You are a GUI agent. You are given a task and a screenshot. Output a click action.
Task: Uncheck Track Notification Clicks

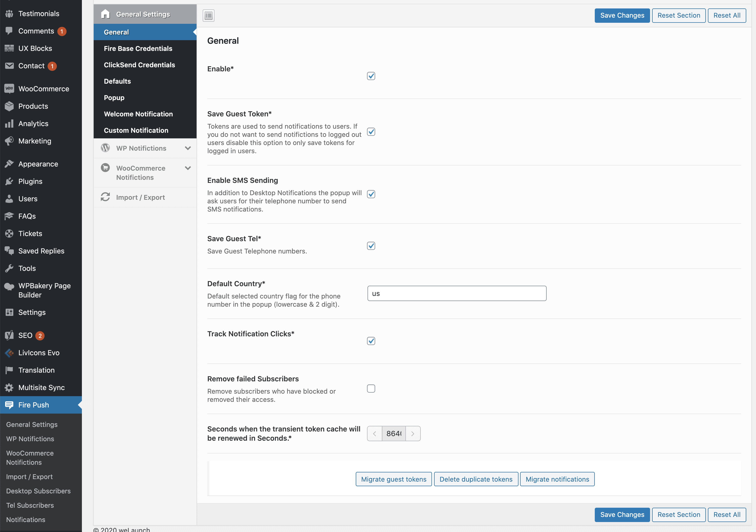pos(371,341)
